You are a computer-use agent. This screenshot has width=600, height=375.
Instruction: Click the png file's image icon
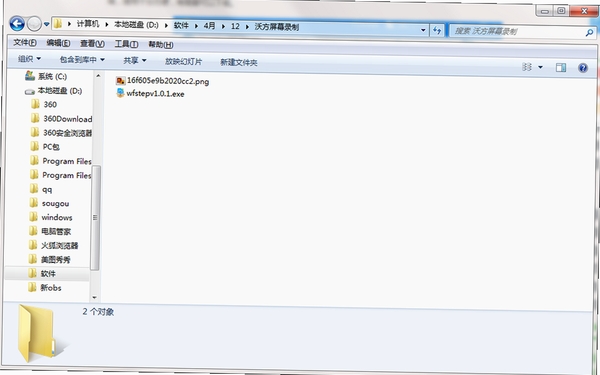121,80
